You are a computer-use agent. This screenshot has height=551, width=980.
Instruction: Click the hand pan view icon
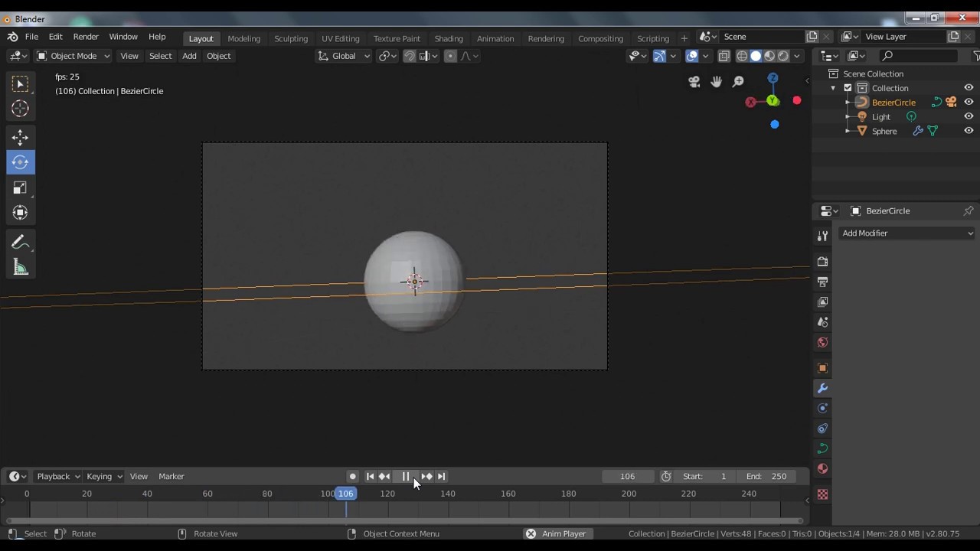pyautogui.click(x=717, y=82)
